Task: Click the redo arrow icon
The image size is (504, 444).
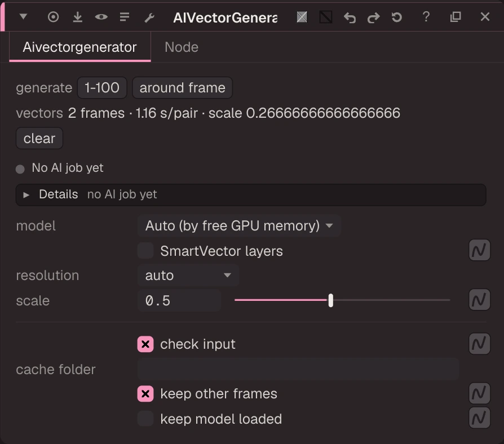Action: 373,17
